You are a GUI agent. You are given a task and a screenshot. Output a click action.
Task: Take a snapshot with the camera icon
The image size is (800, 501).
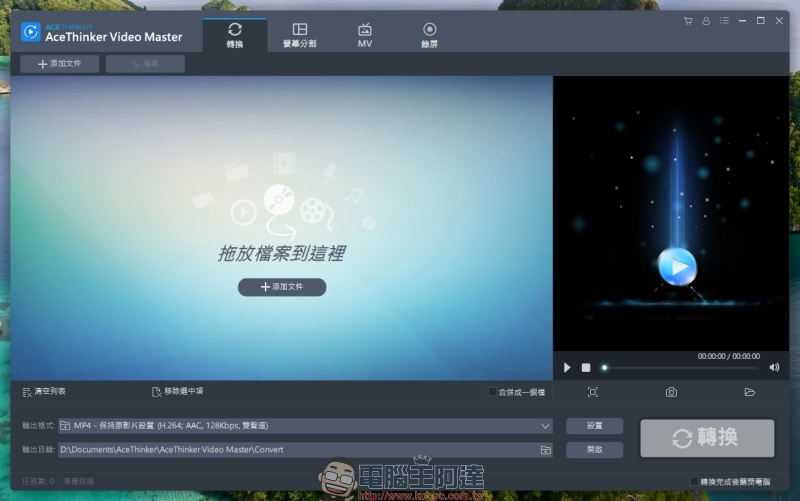[x=671, y=392]
